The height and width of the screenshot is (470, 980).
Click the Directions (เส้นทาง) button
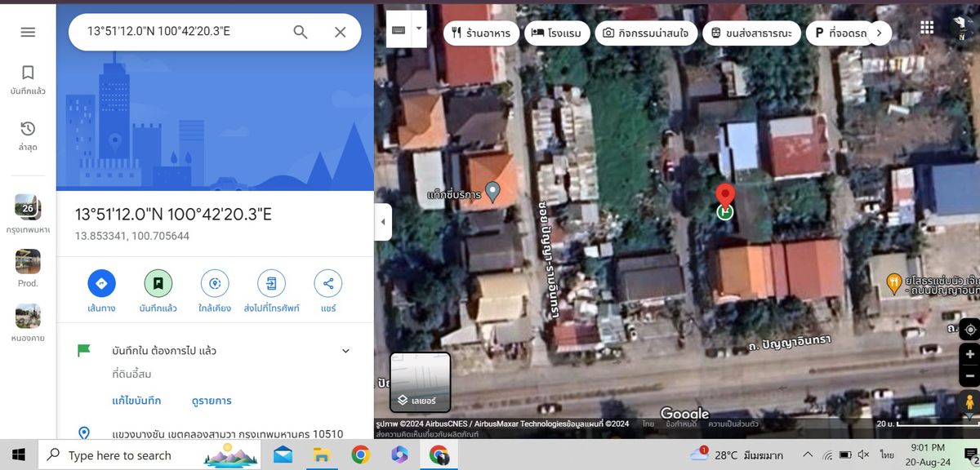click(101, 291)
